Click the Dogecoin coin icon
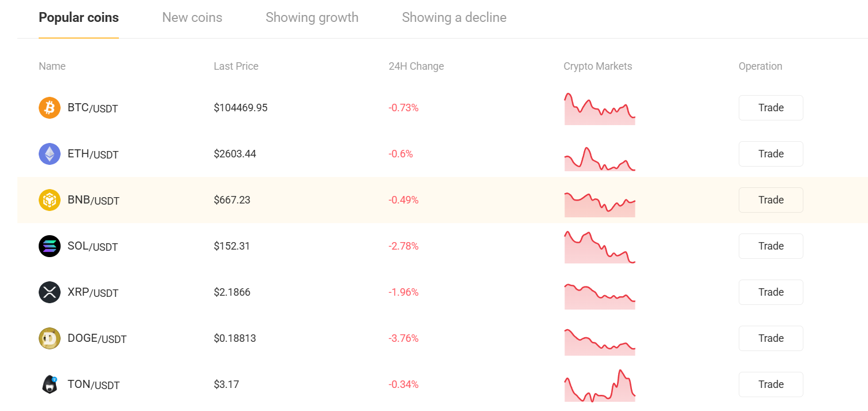This screenshot has height=411, width=868. 50,338
